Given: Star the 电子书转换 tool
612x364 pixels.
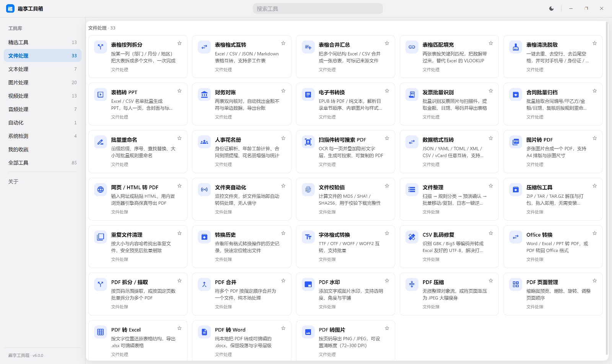Looking at the screenshot, I should click(387, 91).
